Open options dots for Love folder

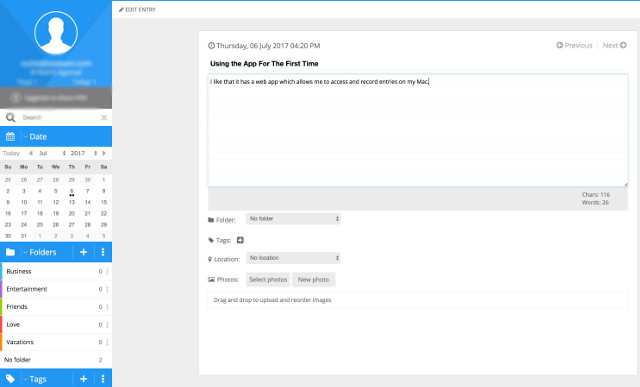[107, 325]
